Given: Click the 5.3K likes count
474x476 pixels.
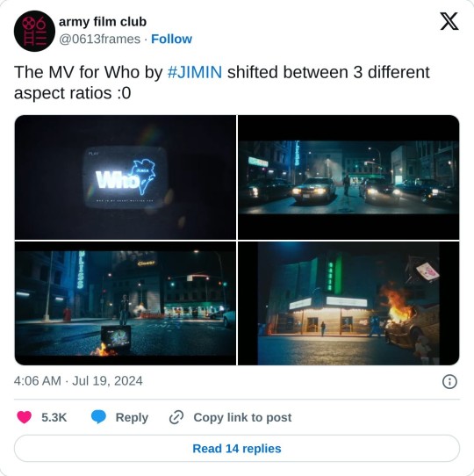Looking at the screenshot, I should tap(54, 417).
